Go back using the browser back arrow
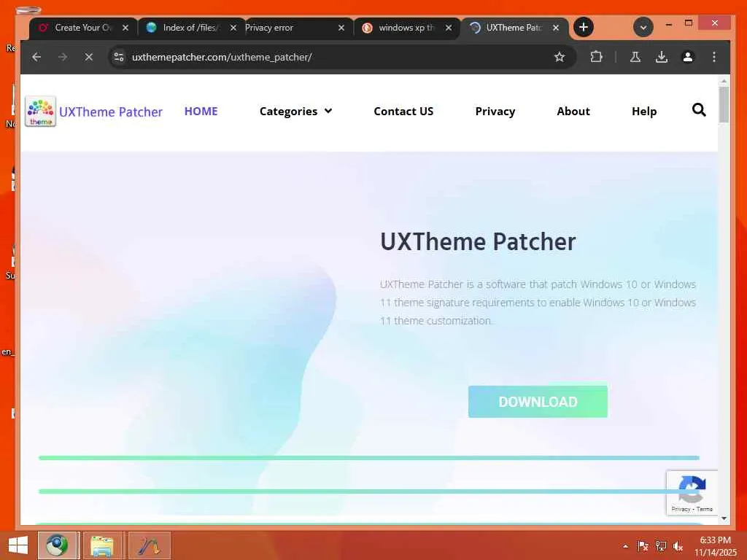Image resolution: width=747 pixels, height=560 pixels. pyautogui.click(x=36, y=57)
